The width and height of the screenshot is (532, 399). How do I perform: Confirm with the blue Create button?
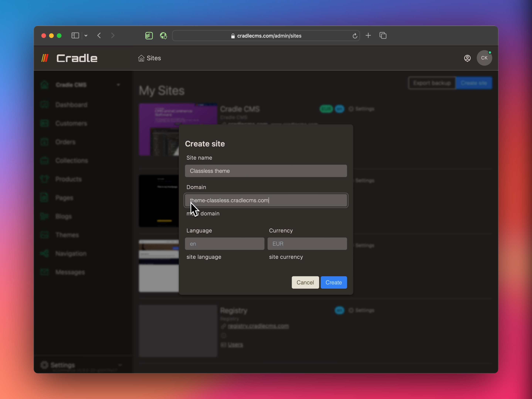334,282
